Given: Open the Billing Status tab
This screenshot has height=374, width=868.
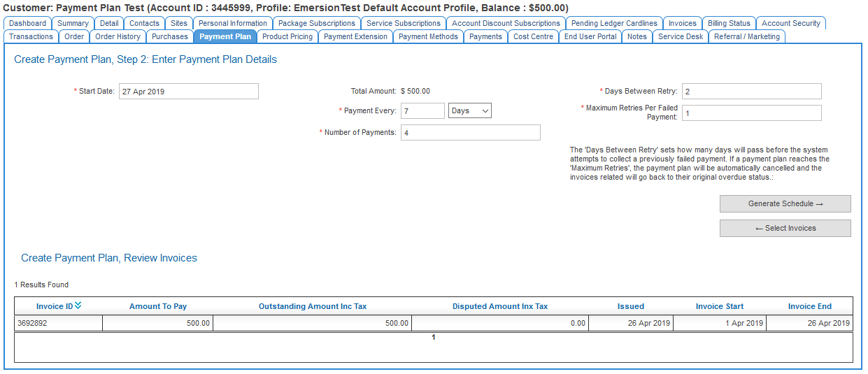Looking at the screenshot, I should point(729,23).
